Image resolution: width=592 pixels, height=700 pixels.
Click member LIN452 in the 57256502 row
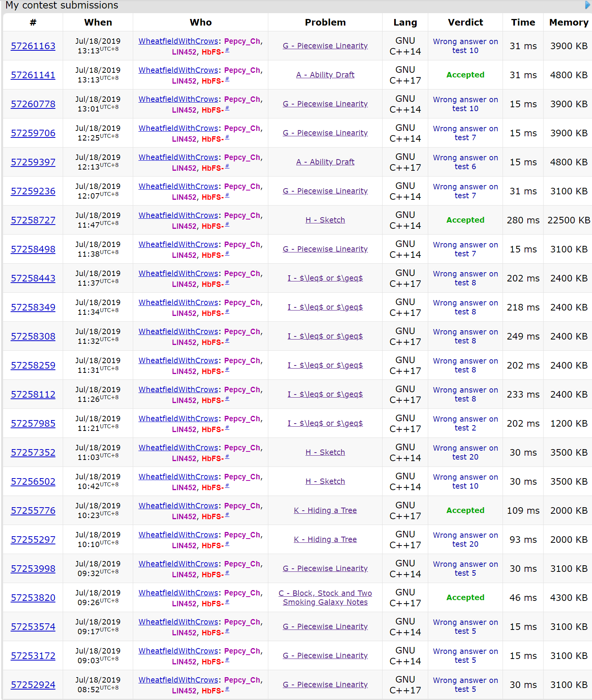pyautogui.click(x=184, y=487)
